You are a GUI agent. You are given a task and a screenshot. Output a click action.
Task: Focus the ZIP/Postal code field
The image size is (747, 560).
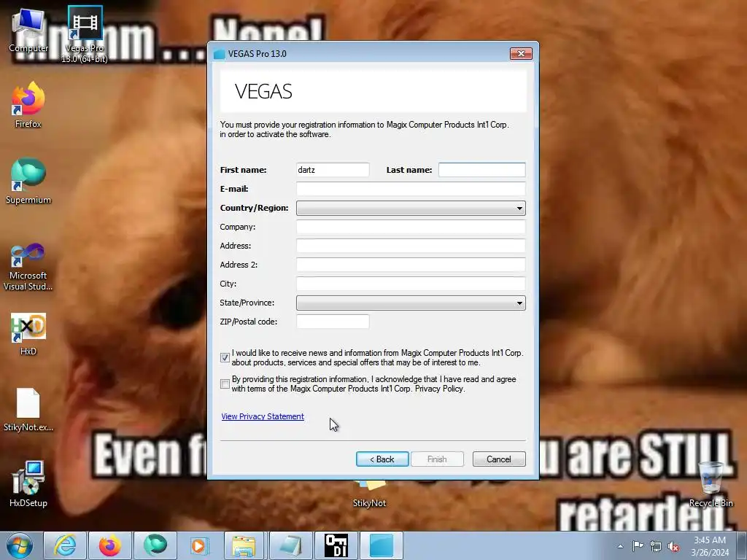[333, 322]
